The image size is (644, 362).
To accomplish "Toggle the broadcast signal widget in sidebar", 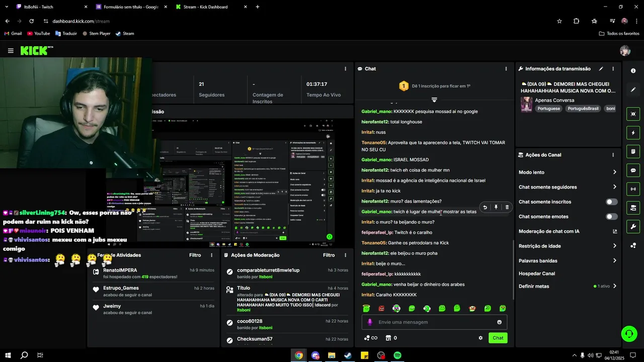I will pos(633,189).
